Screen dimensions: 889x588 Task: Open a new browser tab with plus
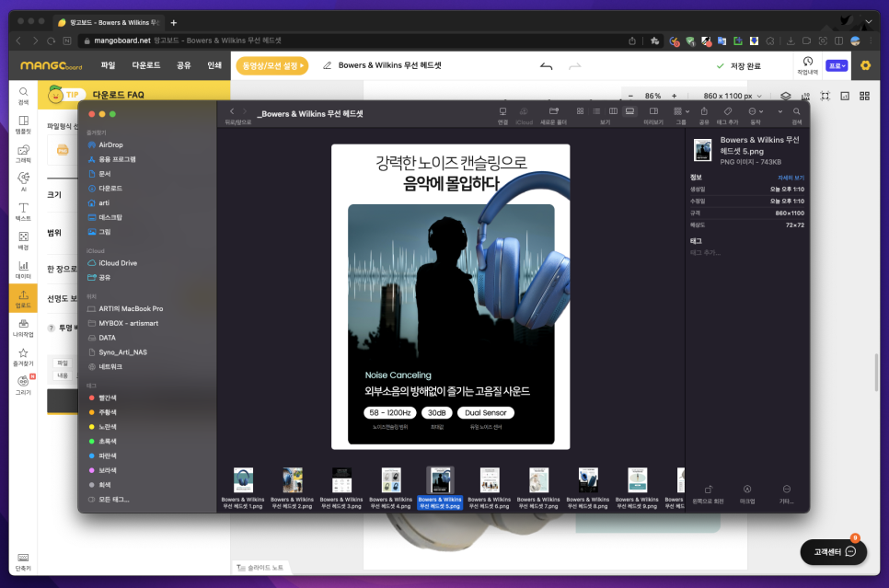[174, 23]
